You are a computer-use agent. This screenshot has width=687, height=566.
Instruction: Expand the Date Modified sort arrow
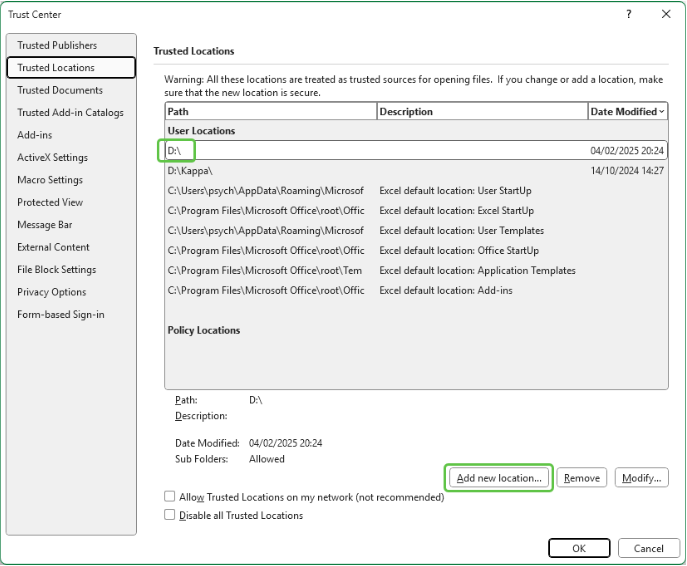[x=662, y=112]
